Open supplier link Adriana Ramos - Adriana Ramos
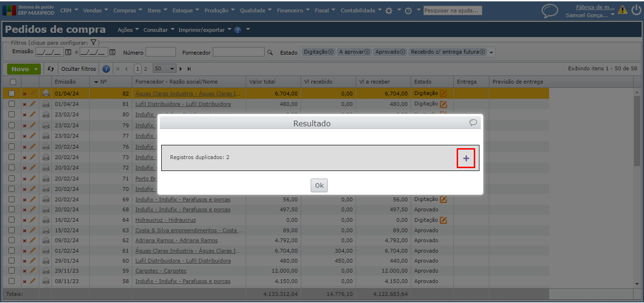This screenshot has width=644, height=303. pyautogui.click(x=176, y=240)
